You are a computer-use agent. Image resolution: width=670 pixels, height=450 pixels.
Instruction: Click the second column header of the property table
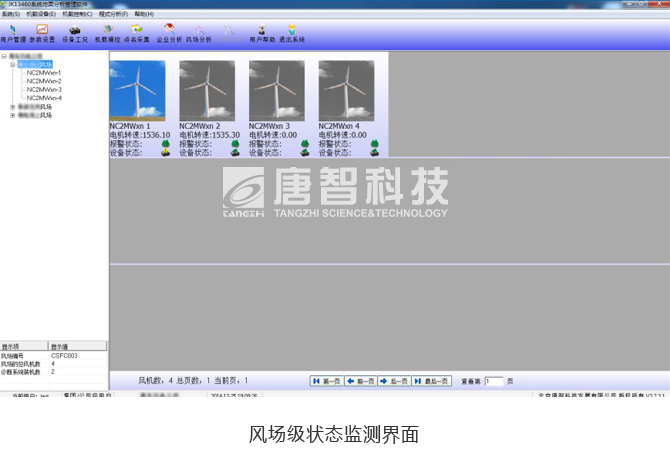pyautogui.click(x=77, y=346)
